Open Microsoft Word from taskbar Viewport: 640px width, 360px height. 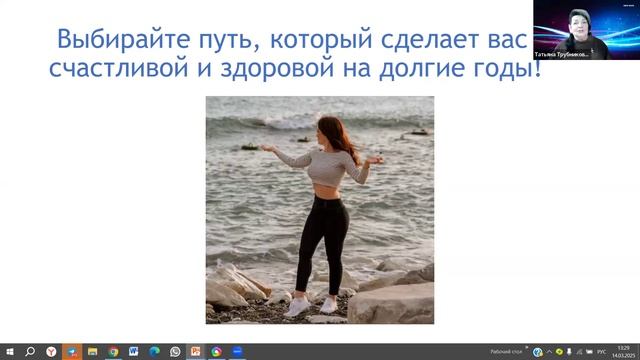(x=133, y=351)
